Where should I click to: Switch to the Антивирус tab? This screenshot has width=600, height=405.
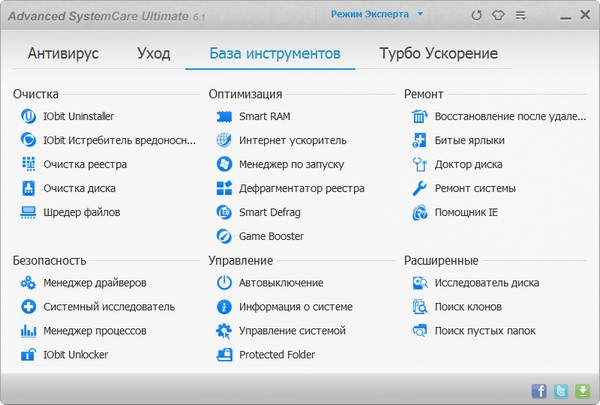[63, 53]
